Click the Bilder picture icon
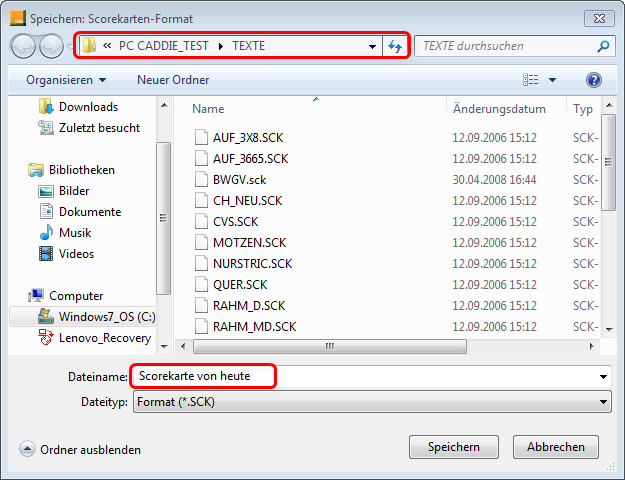This screenshot has width=625, height=480. [46, 191]
